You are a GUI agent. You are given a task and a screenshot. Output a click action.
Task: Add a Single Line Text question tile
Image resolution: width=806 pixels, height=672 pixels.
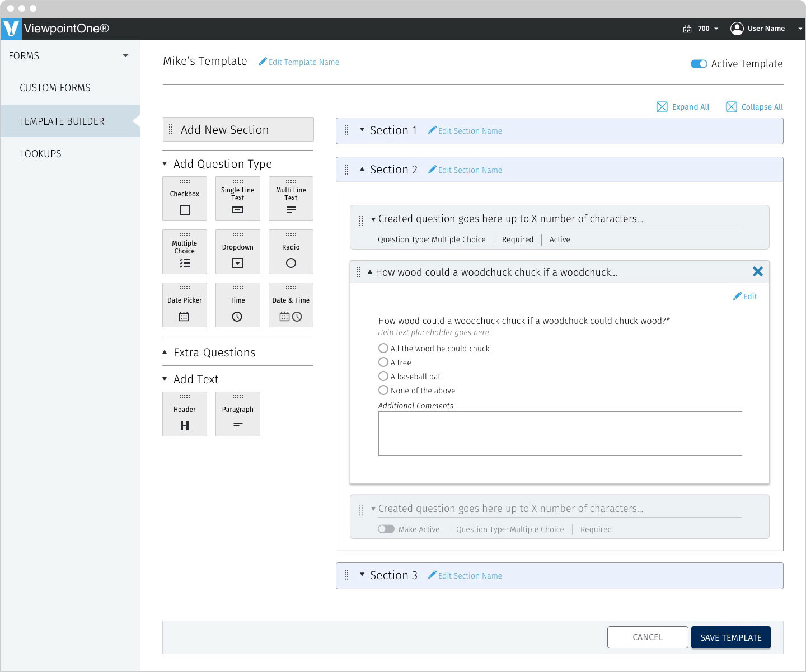[238, 199]
